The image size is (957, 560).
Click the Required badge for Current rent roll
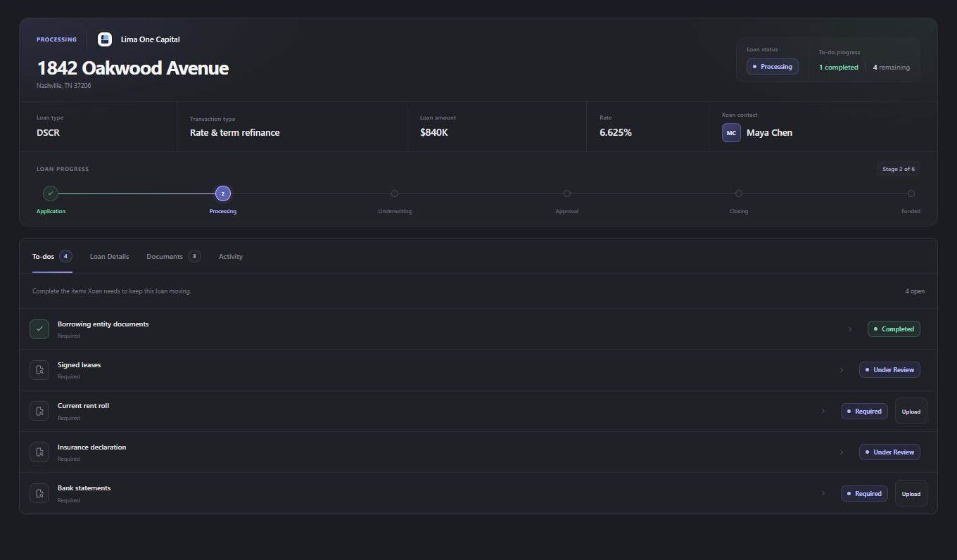coord(864,412)
